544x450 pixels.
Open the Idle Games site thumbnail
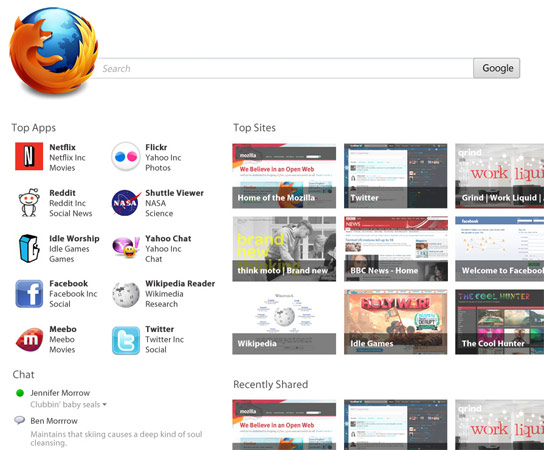(x=396, y=322)
